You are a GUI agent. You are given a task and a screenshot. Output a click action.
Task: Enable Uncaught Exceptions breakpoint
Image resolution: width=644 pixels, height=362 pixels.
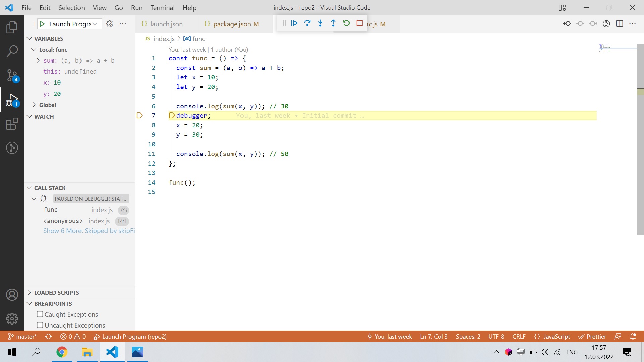(40, 325)
